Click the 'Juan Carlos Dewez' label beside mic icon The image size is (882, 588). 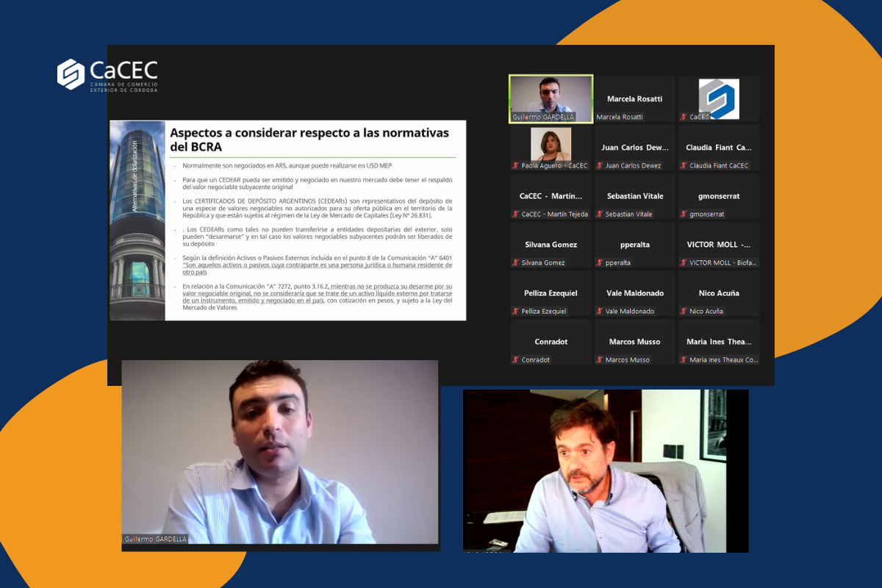(634, 165)
